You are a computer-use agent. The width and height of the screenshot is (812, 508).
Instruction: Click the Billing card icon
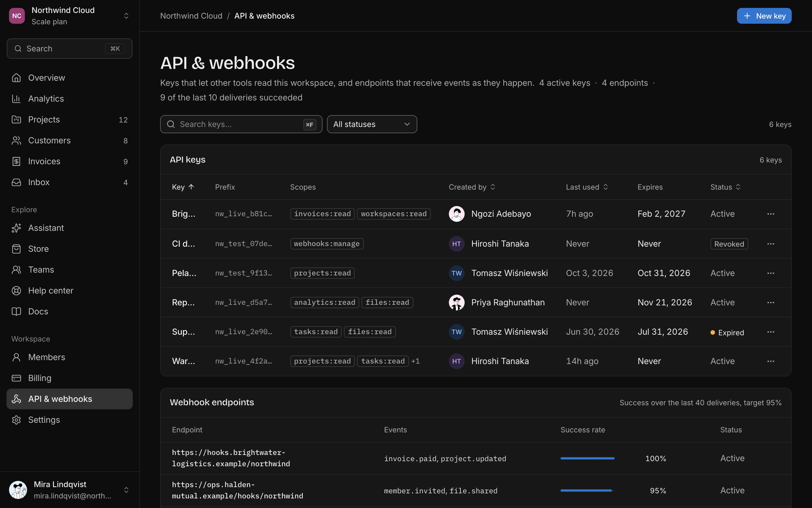point(16,378)
